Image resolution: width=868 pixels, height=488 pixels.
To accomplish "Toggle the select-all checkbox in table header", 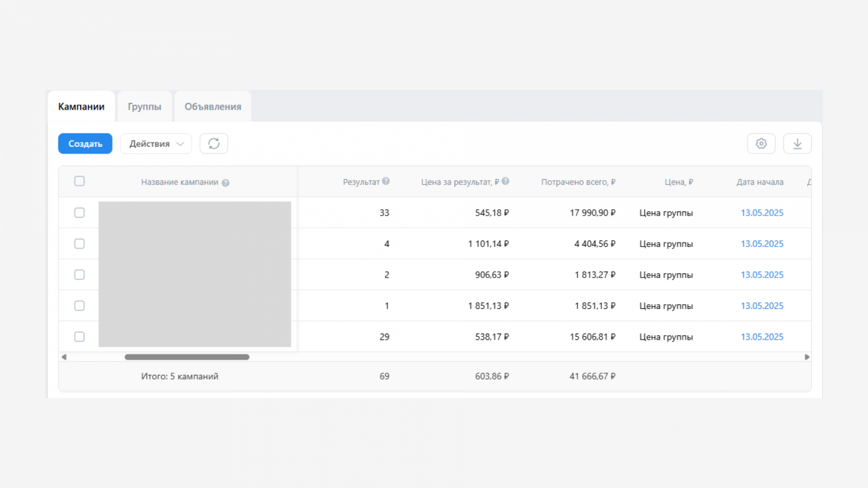I will 79,181.
